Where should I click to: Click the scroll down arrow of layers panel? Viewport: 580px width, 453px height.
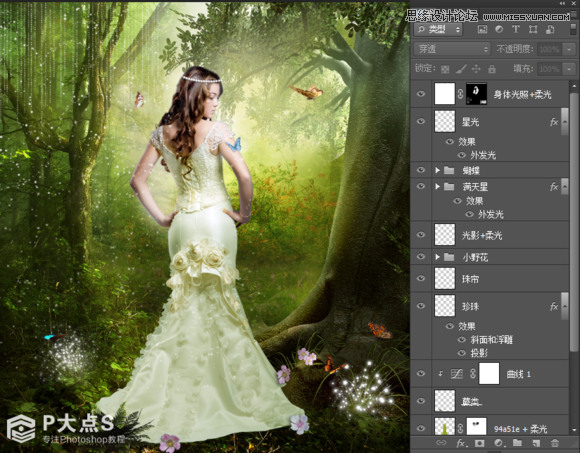coord(574,430)
